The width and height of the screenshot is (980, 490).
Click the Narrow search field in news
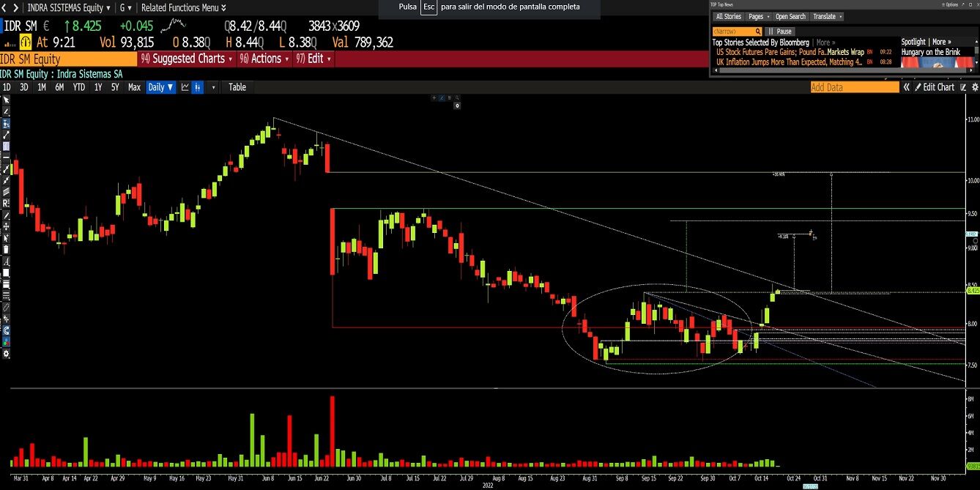pyautogui.click(x=737, y=31)
